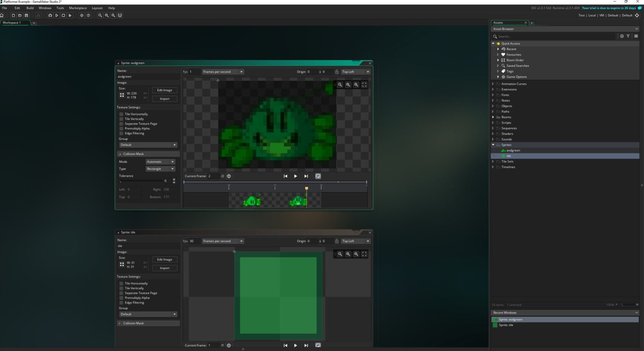Click the Debug icon in the main toolbar
This screenshot has width=644, height=351.
pyautogui.click(x=50, y=15)
